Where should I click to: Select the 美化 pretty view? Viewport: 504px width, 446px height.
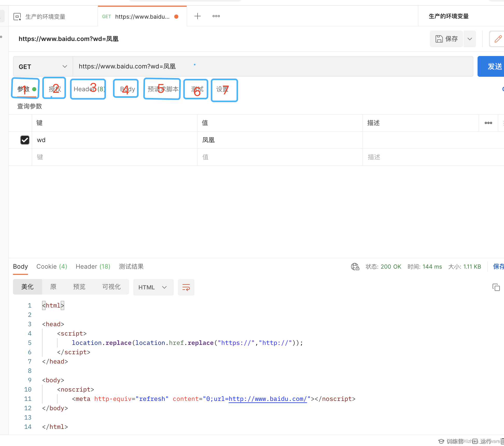[27, 287]
